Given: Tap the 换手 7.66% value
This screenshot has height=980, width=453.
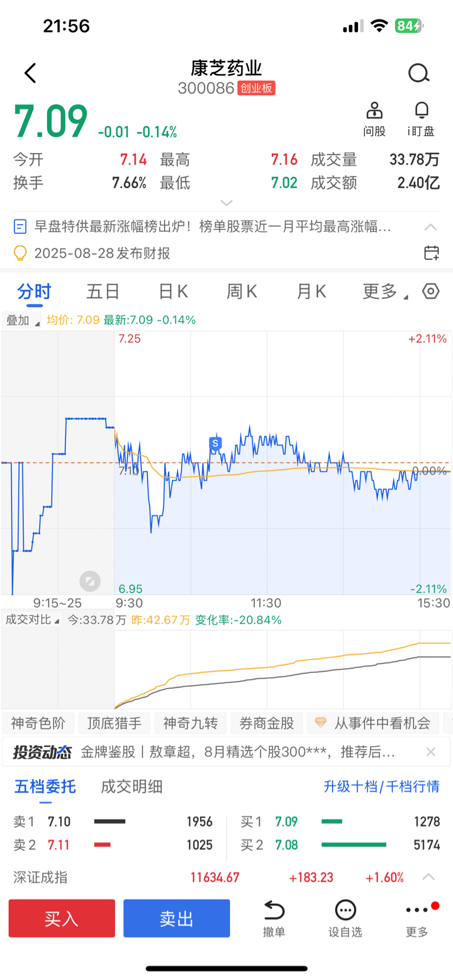Looking at the screenshot, I should (129, 183).
